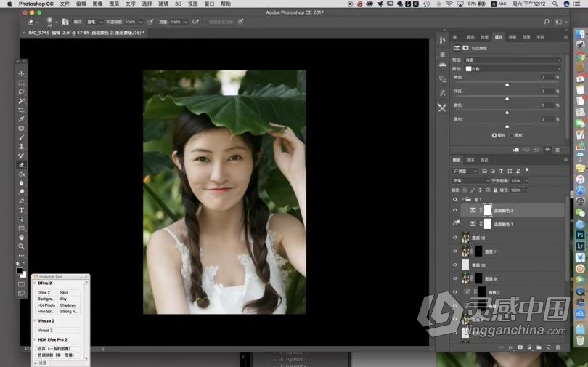Select the Eraser tool in toolbox

pos(21,165)
